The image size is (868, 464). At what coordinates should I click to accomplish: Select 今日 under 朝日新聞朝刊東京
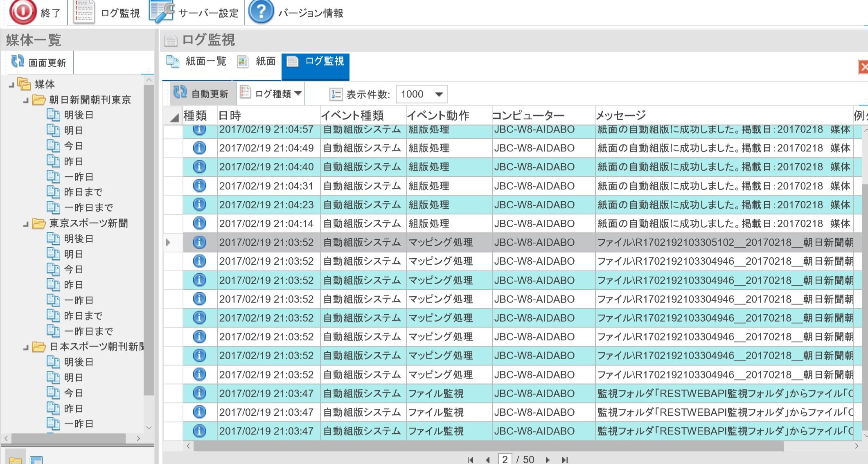click(x=74, y=146)
